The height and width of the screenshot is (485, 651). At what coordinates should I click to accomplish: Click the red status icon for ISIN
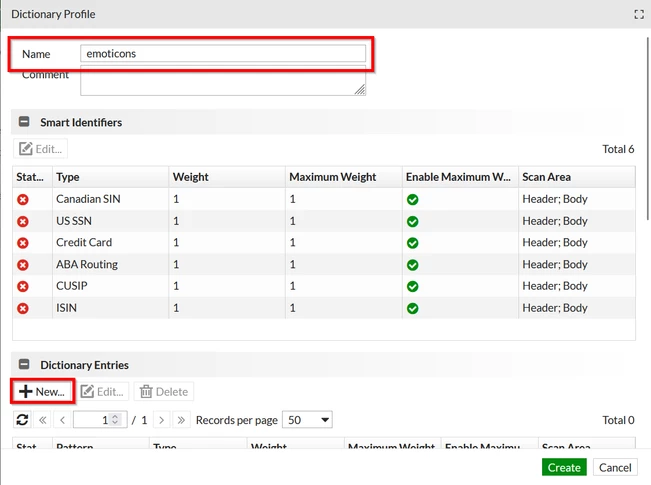click(x=23, y=308)
